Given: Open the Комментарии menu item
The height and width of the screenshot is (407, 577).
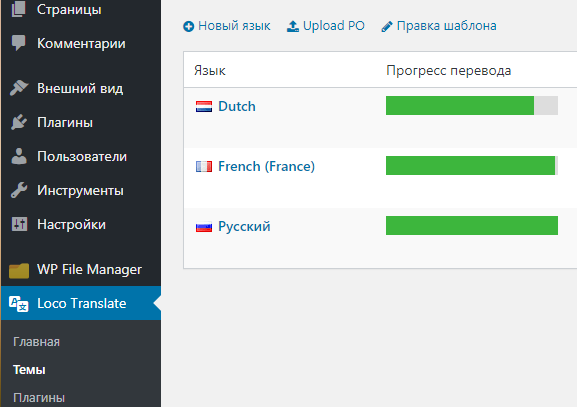Looking at the screenshot, I should [x=81, y=43].
